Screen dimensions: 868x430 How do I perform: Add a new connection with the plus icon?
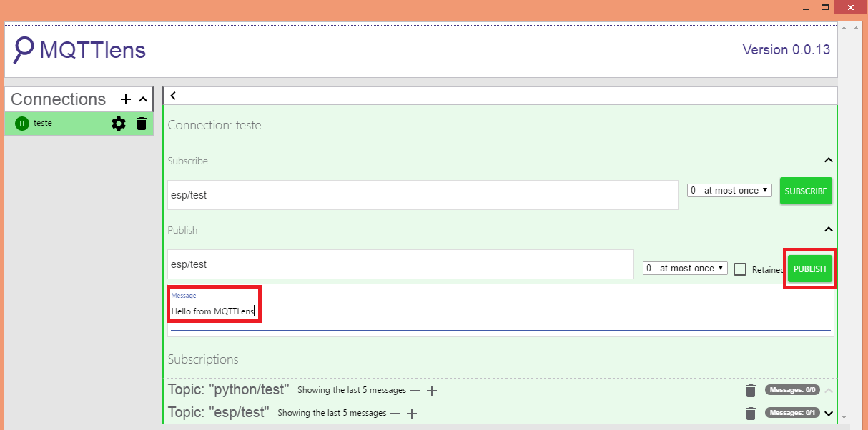[125, 99]
